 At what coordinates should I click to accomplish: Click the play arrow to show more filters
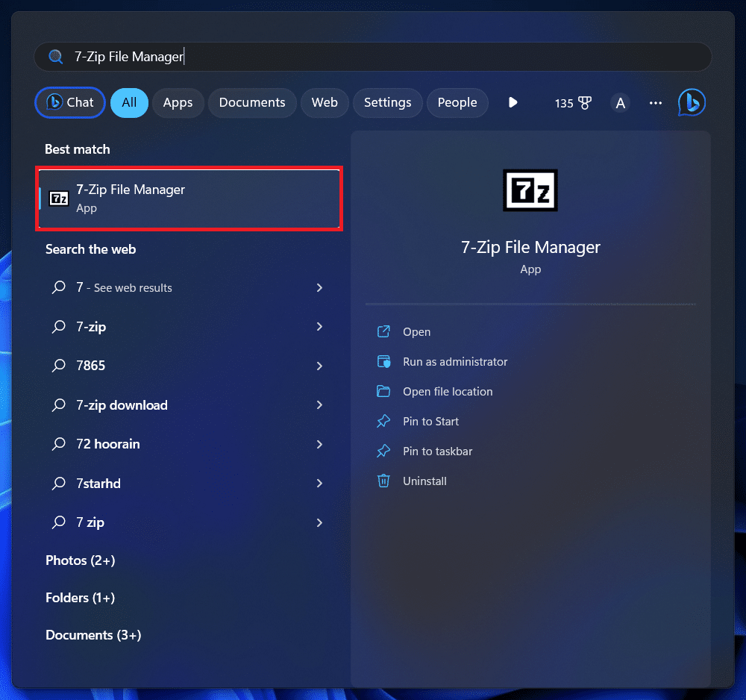(x=513, y=103)
